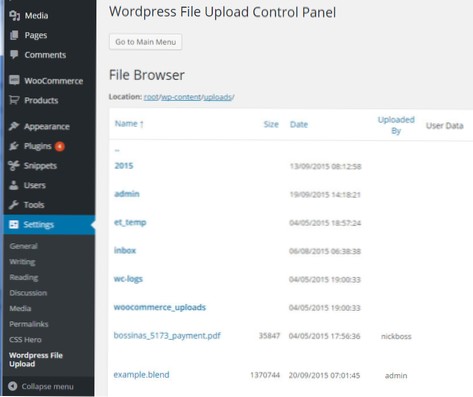Click the Settings sliders icon
Image resolution: width=473 pixels, height=397 pixels.
coord(14,224)
